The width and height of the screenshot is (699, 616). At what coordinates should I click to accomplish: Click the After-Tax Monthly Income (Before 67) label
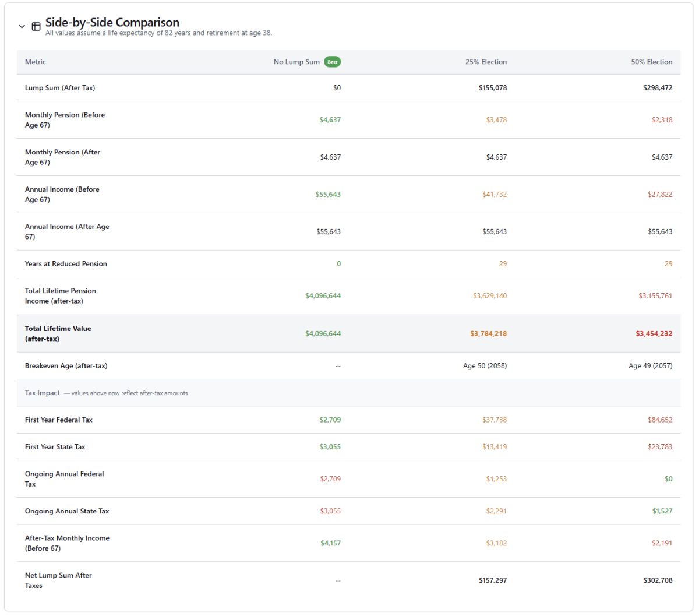(x=67, y=543)
